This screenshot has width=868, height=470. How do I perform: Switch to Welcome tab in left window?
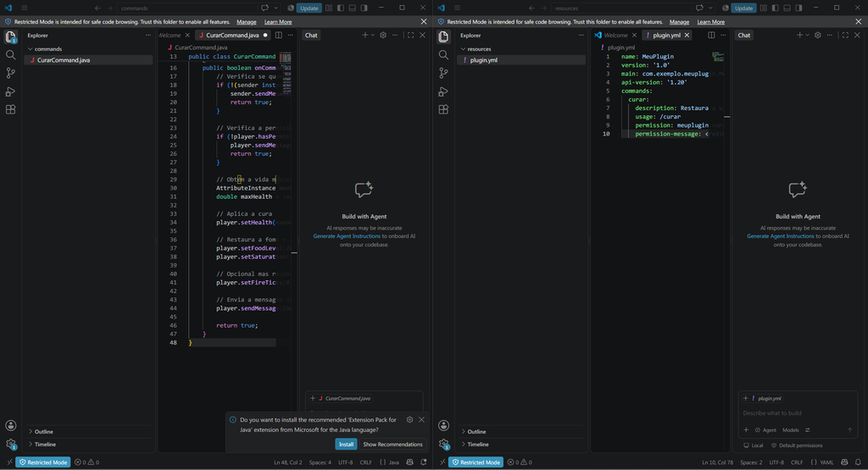170,35
